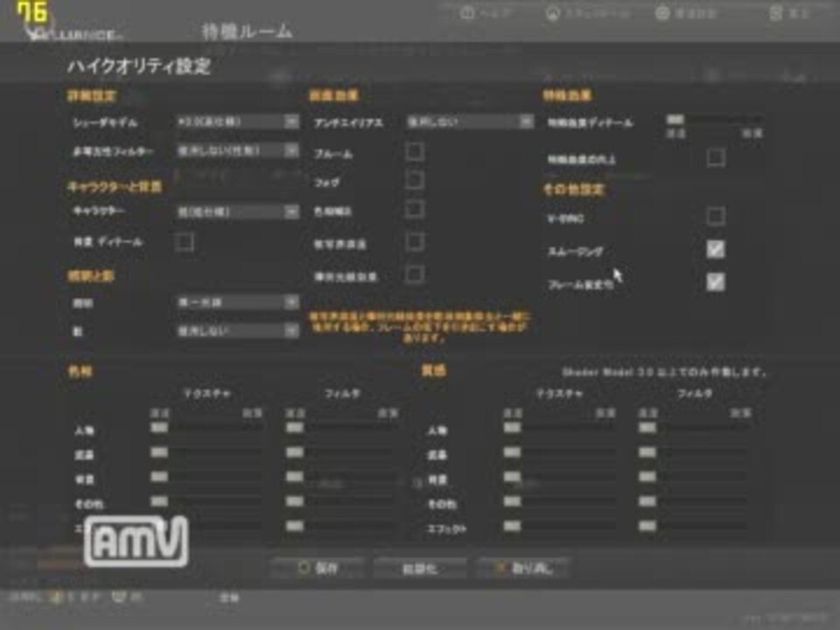Open the 影 shadow dropdown
The image size is (840, 630).
(x=237, y=331)
